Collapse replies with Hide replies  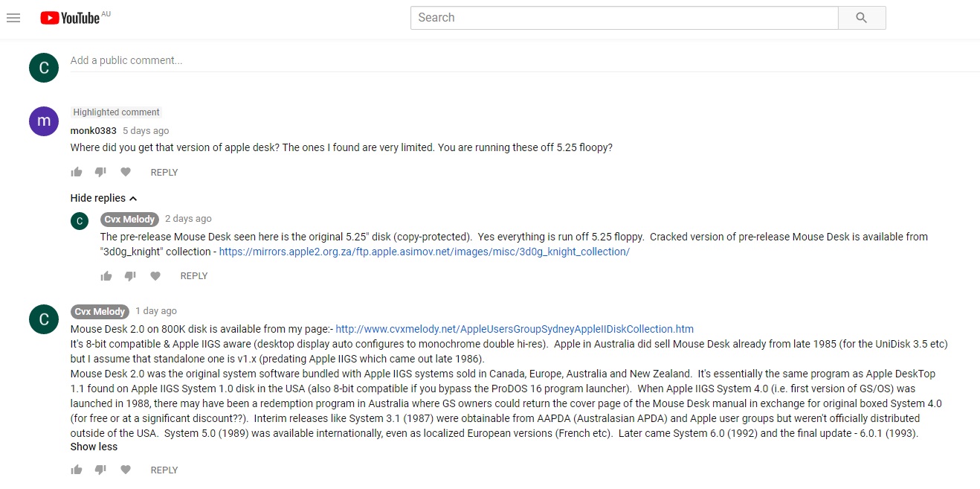point(104,198)
